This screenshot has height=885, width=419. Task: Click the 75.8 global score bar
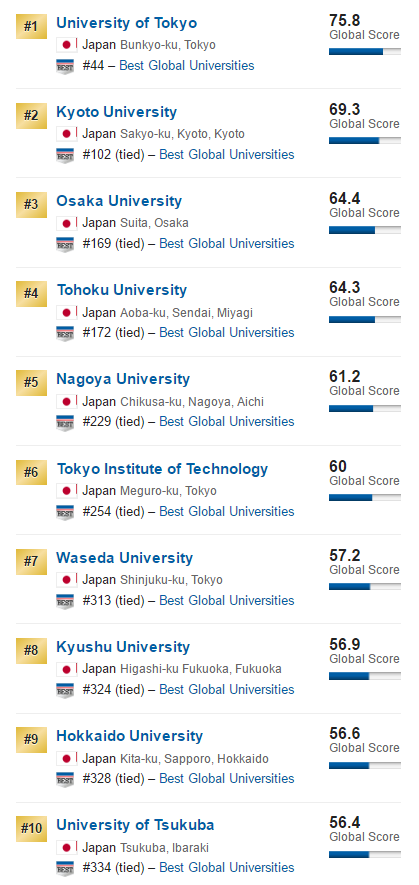(365, 51)
